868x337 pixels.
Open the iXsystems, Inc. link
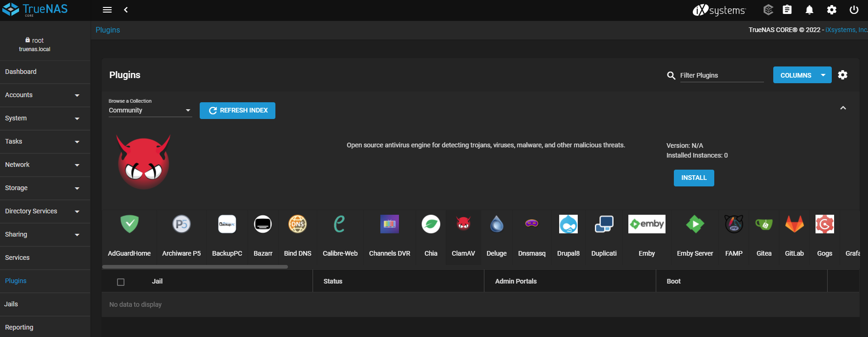coord(846,30)
